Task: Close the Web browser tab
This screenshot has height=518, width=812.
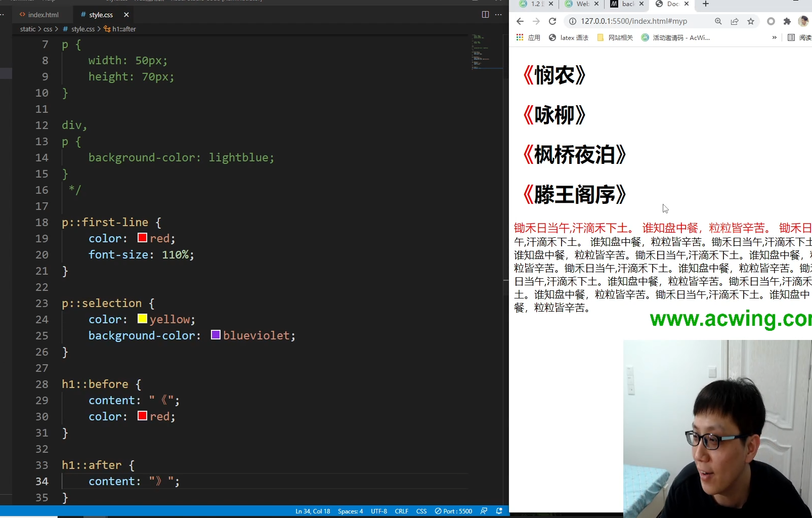Action: tap(596, 4)
